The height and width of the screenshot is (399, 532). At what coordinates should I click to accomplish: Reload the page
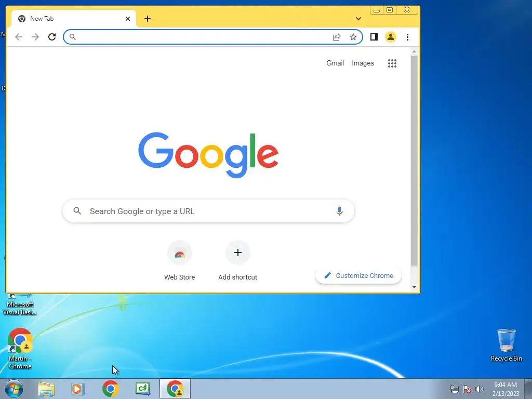tap(52, 37)
